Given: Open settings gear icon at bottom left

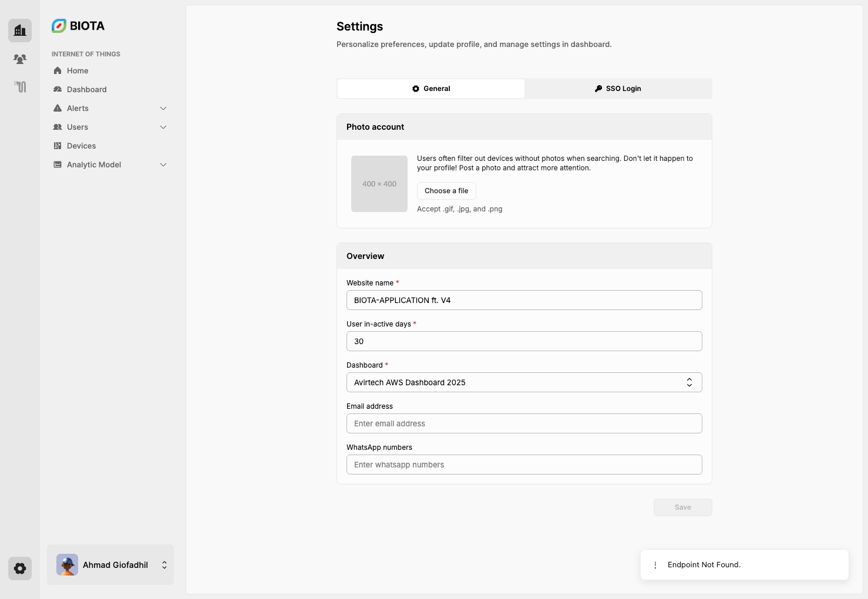Looking at the screenshot, I should tap(20, 568).
